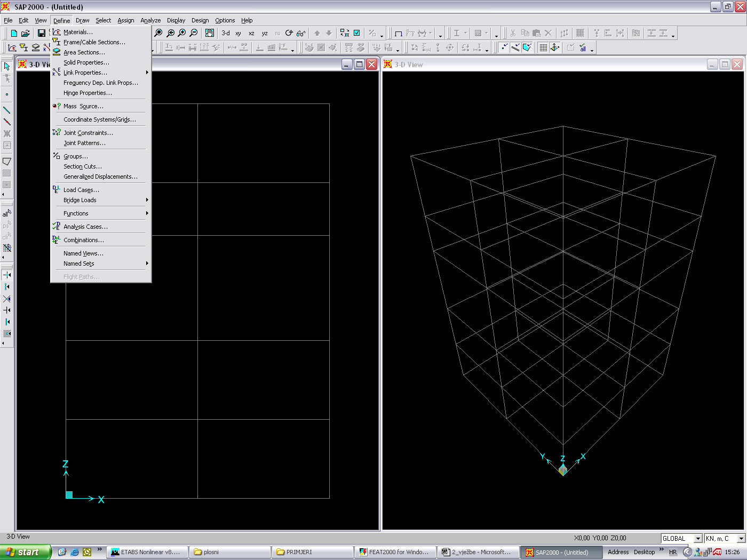Click the Zoom Out magnifier icon
This screenshot has height=560, width=747.
pyautogui.click(x=194, y=33)
